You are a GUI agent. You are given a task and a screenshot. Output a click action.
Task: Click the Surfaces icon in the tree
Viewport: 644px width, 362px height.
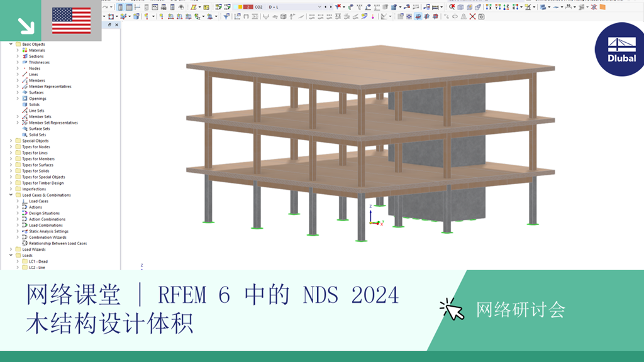(x=25, y=92)
